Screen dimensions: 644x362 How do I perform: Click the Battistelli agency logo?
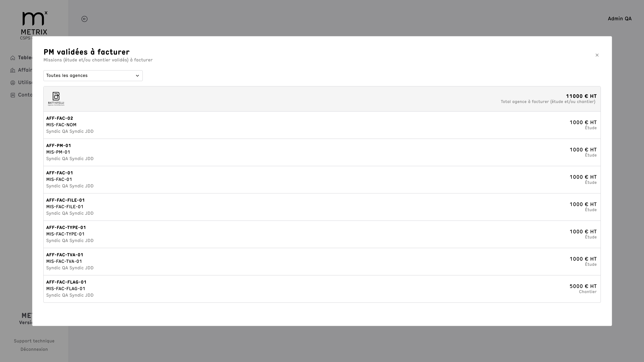click(56, 99)
